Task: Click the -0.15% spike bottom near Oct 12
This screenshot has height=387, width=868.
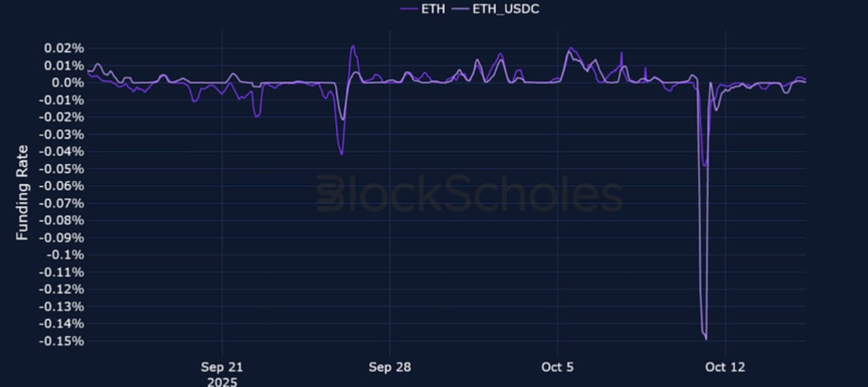Action: tap(706, 339)
